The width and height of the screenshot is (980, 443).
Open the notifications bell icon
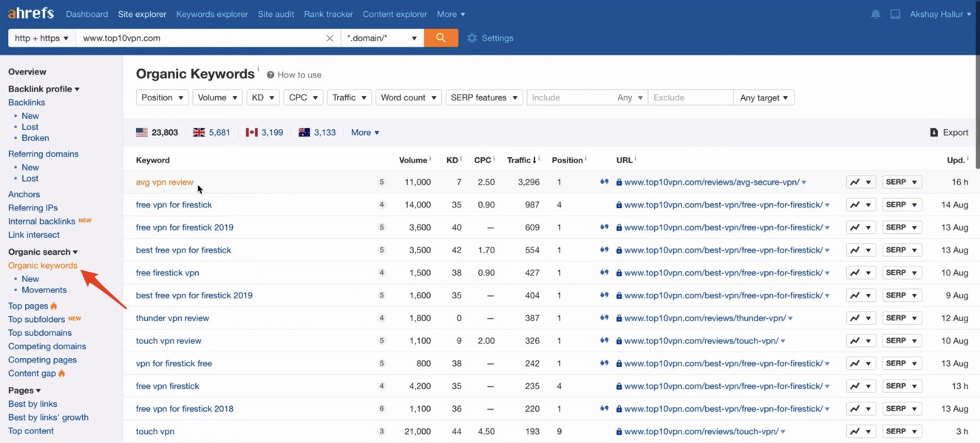click(875, 14)
